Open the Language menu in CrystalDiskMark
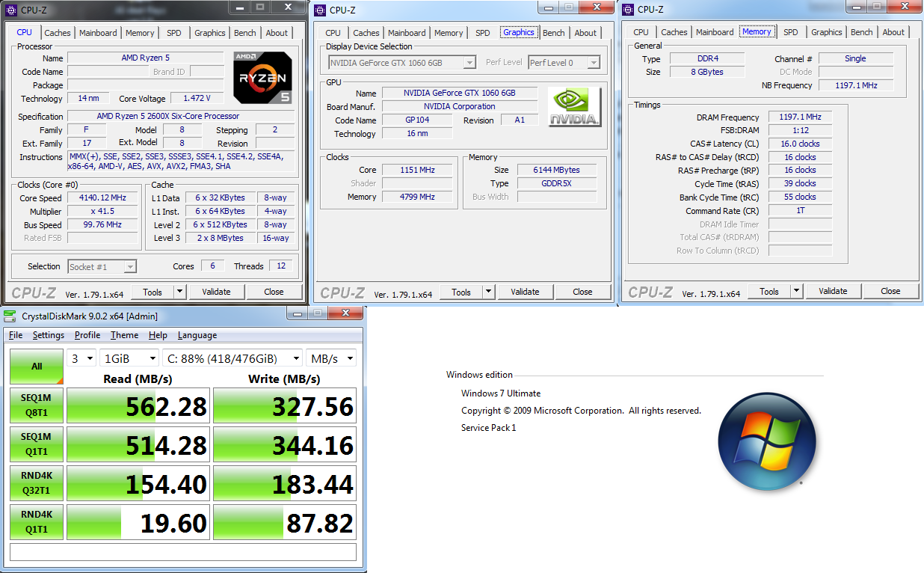This screenshot has width=924, height=573. click(197, 335)
